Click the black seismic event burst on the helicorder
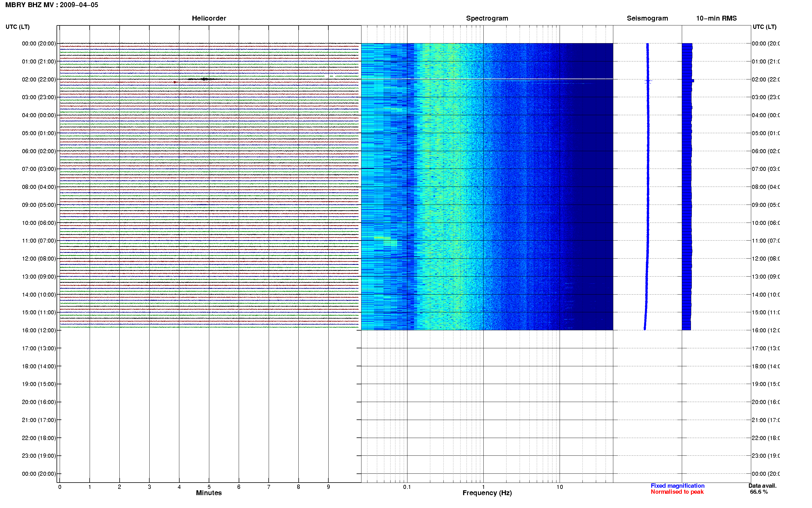This screenshot has width=812, height=508. click(204, 79)
